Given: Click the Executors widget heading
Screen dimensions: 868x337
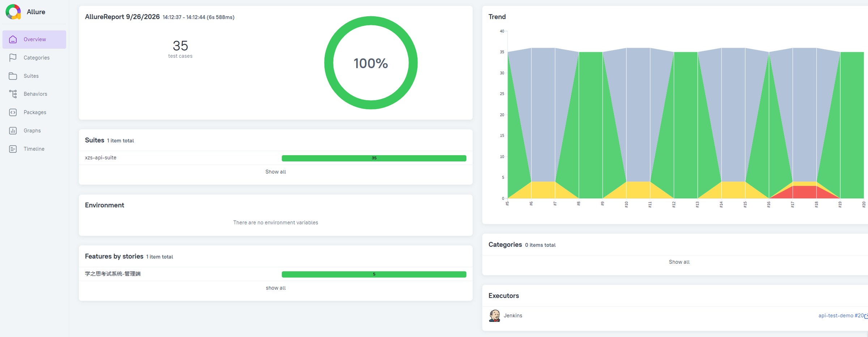Looking at the screenshot, I should 503,296.
